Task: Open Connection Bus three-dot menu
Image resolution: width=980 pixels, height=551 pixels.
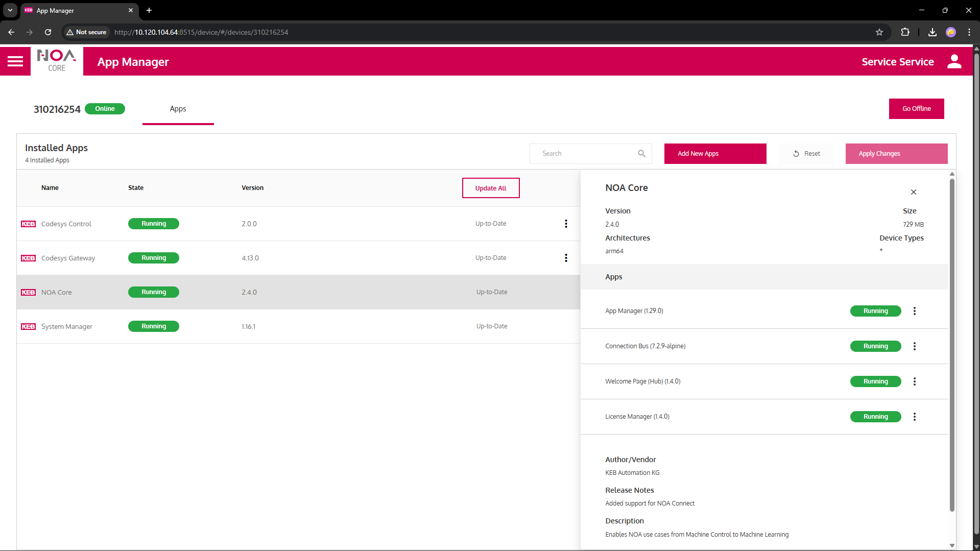Action: (914, 346)
